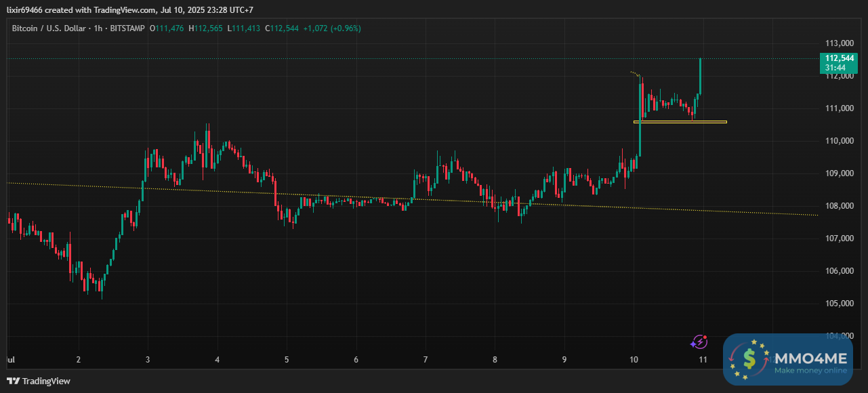The image size is (868, 393).
Task: Click the 109,000 price axis label
Action: (839, 173)
